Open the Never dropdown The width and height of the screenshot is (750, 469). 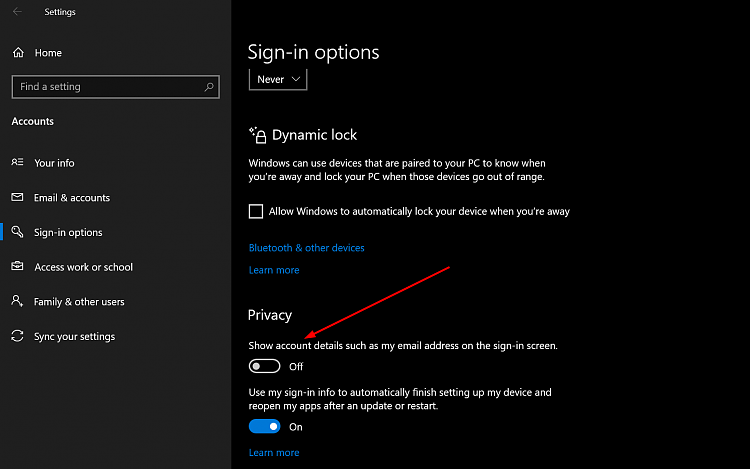[x=278, y=79]
